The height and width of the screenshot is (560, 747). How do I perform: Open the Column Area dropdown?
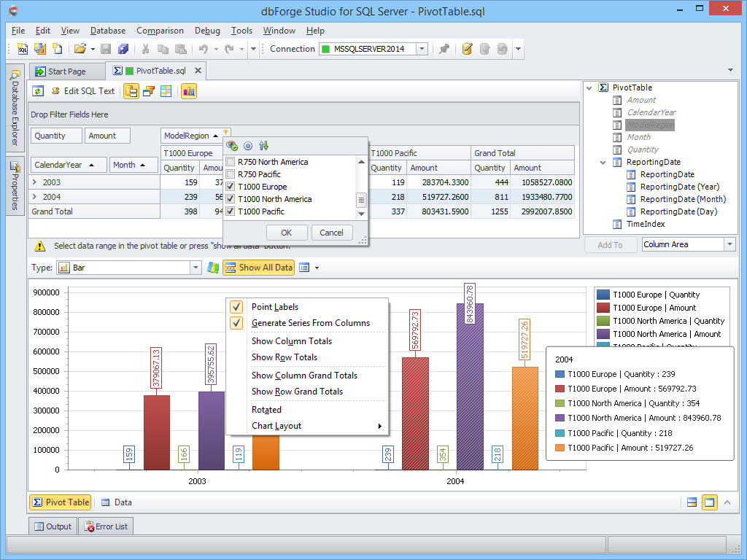point(729,244)
